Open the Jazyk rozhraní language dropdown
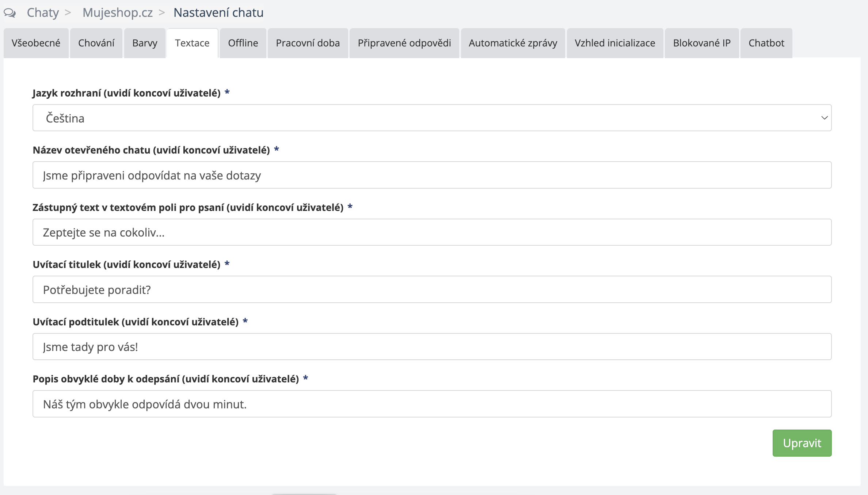This screenshot has height=495, width=868. 431,118
